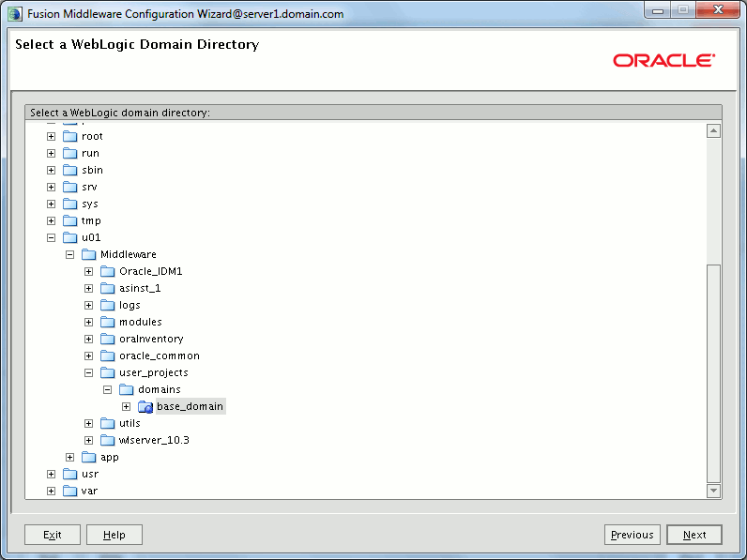Expand the utils tree node
Screen dimensions: 747x560
(88, 423)
